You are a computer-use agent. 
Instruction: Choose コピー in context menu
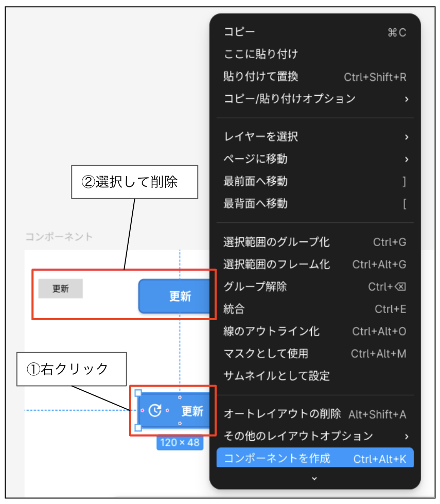click(315, 32)
